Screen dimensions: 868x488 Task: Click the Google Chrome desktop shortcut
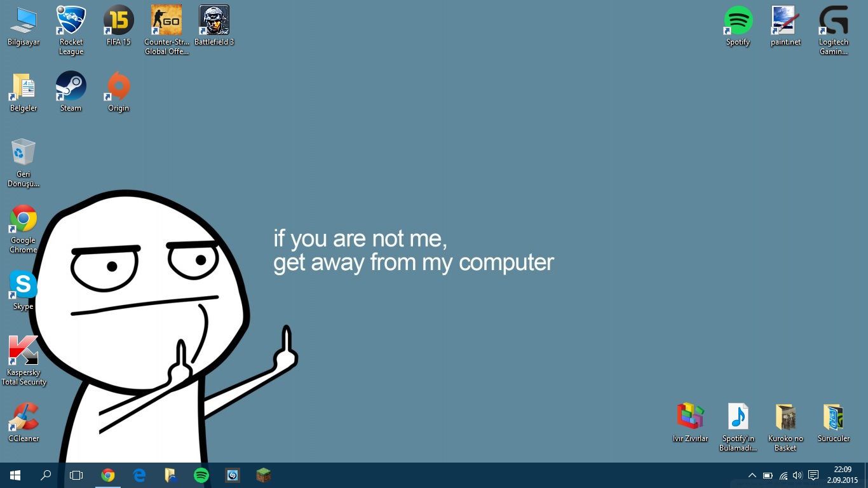pos(24,229)
